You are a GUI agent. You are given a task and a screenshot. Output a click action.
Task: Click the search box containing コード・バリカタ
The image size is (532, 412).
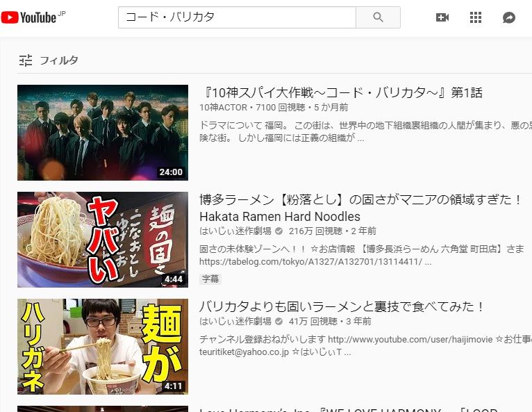(x=236, y=17)
